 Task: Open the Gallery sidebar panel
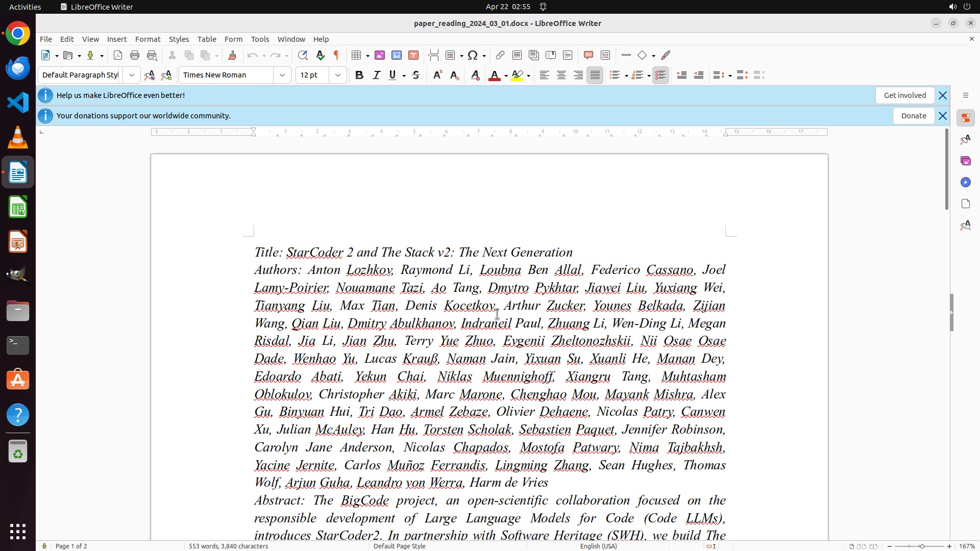click(965, 161)
